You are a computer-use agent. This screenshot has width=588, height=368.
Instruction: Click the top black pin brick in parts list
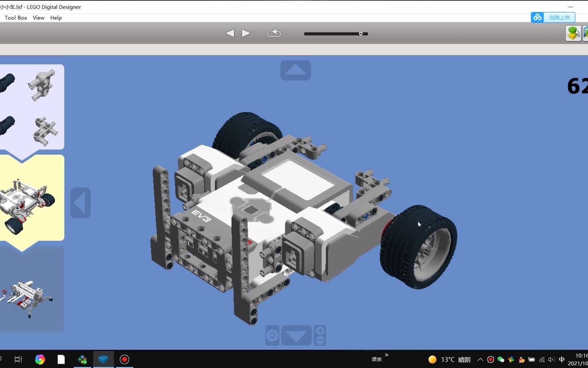pos(7,83)
